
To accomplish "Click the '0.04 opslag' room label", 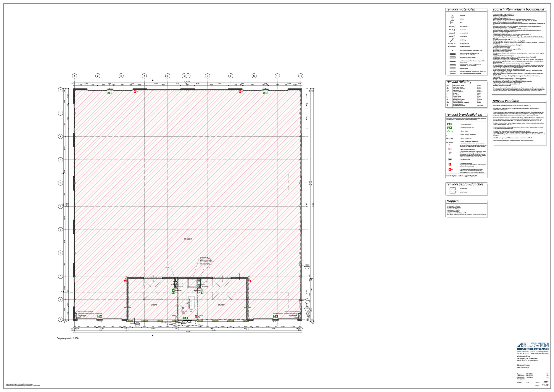I will point(221,304).
